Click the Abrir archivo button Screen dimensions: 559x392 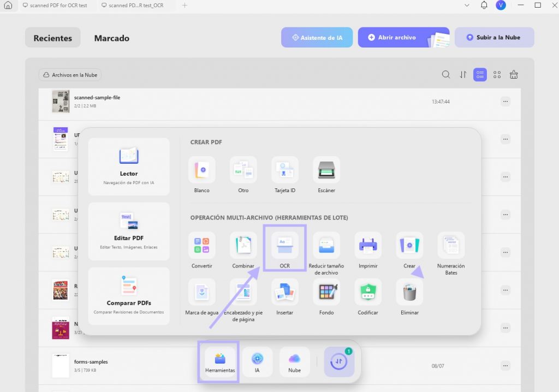point(403,38)
